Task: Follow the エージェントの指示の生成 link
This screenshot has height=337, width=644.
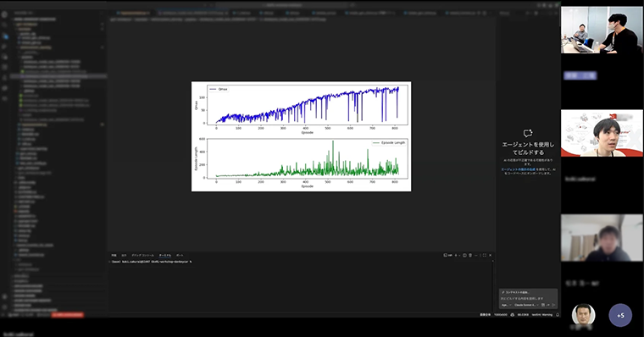Action: coord(518,169)
